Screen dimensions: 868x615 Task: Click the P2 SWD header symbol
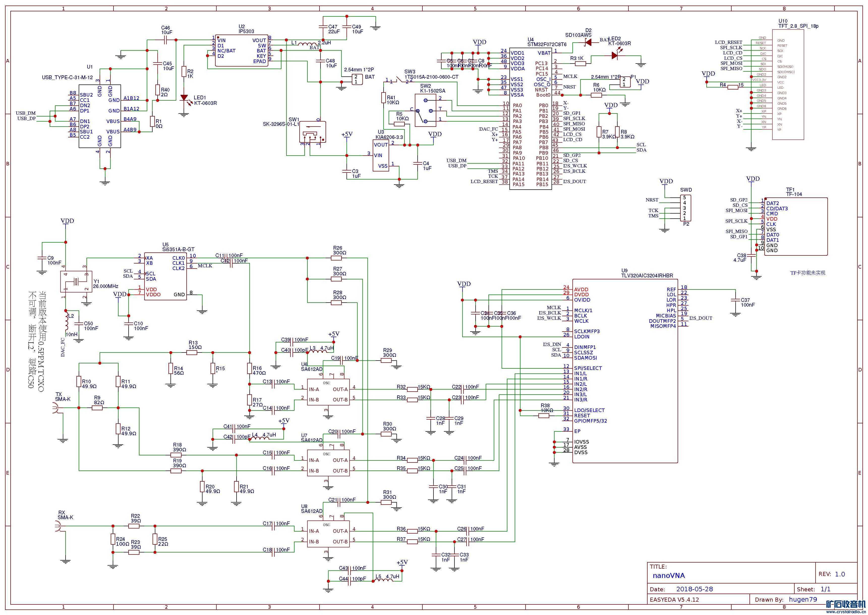(686, 208)
